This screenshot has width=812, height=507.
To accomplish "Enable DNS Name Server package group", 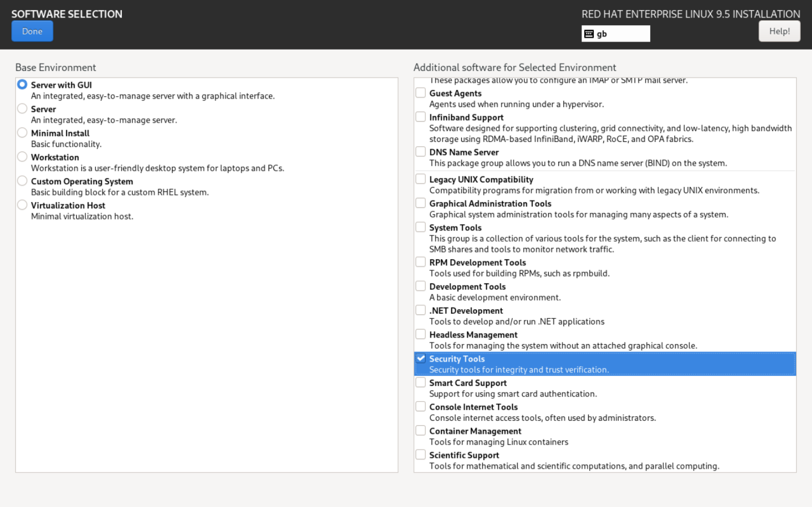I will pos(420,152).
